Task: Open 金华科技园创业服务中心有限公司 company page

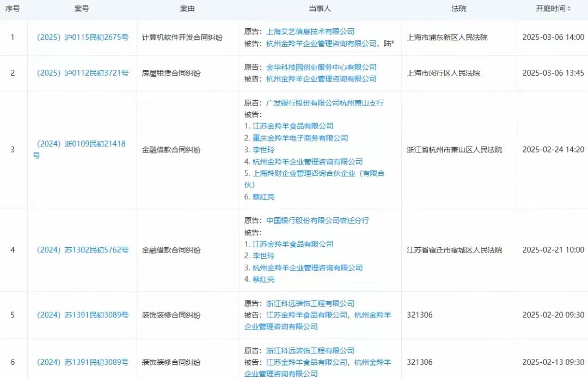Action: (x=321, y=67)
